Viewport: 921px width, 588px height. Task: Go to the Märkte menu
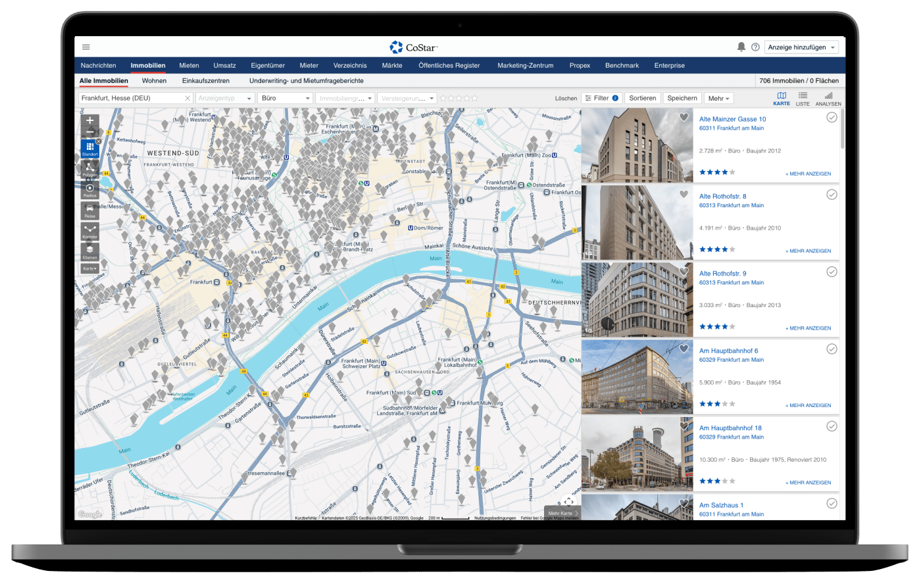pos(392,66)
